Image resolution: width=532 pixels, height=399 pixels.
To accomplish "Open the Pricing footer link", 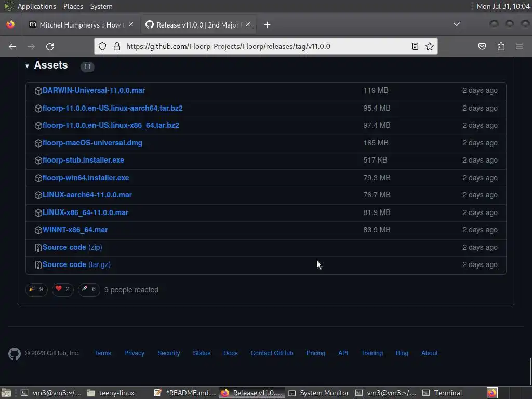I will pyautogui.click(x=315, y=353).
